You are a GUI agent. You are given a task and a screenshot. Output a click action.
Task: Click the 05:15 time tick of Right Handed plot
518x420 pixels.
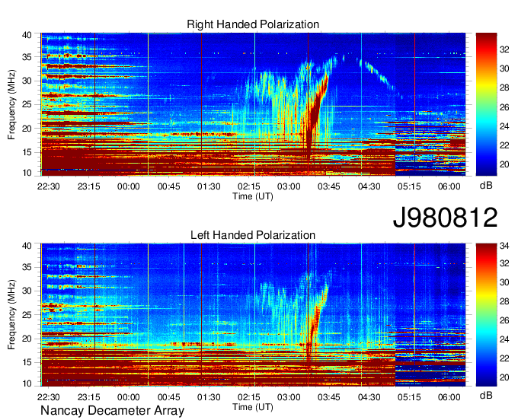coord(409,186)
